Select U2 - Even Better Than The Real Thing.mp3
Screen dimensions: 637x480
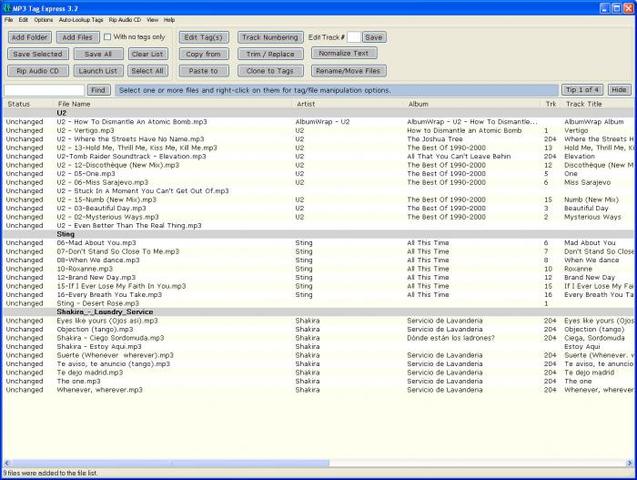tap(129, 225)
